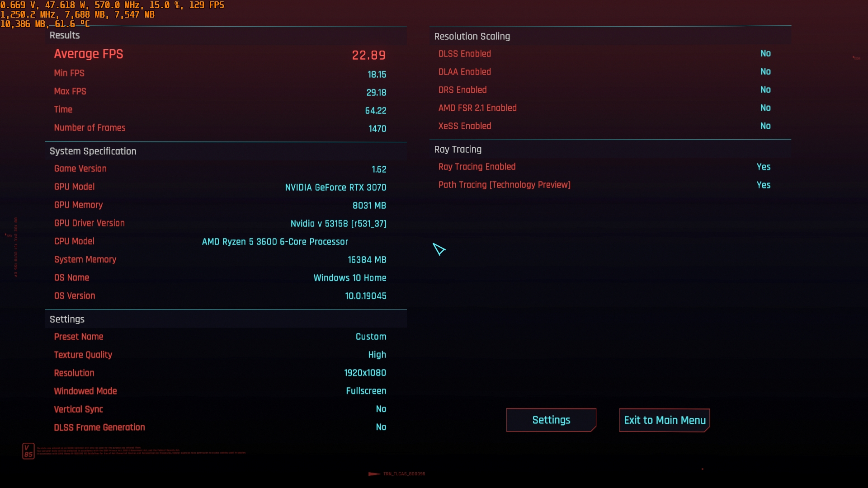Click the System Specification section header

93,151
